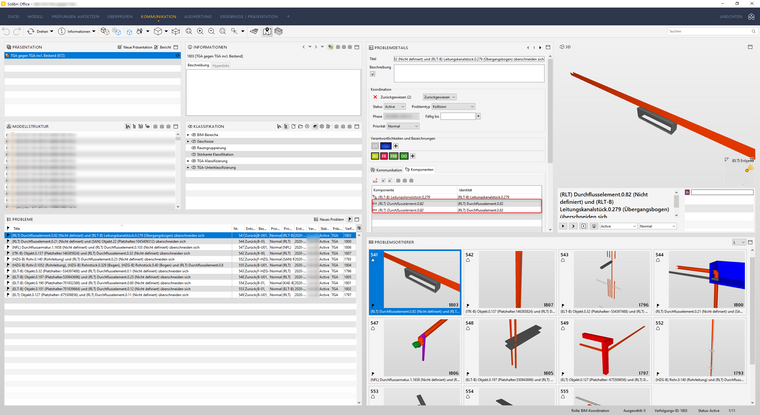760x415 pixels.
Task: Click the zoom-to-fit crosshair magnifier icon
Action: click(189, 32)
